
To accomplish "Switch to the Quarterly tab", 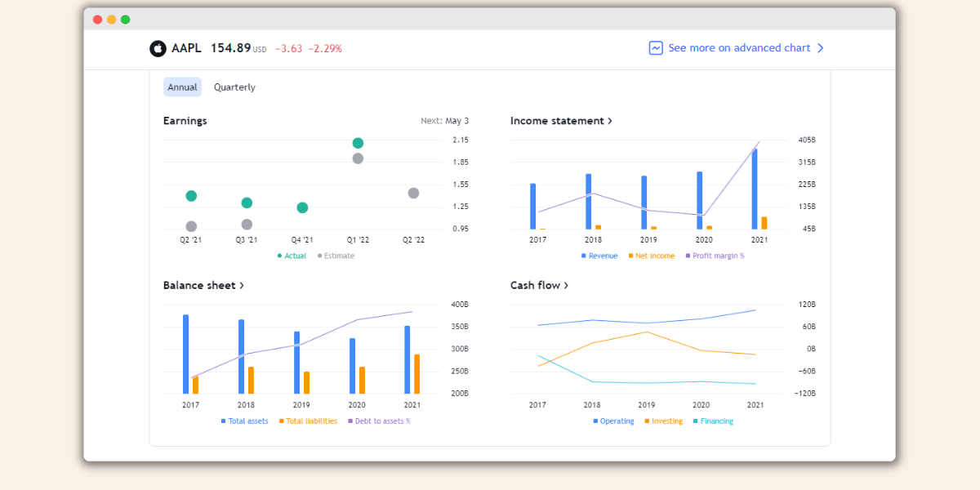I will [234, 87].
